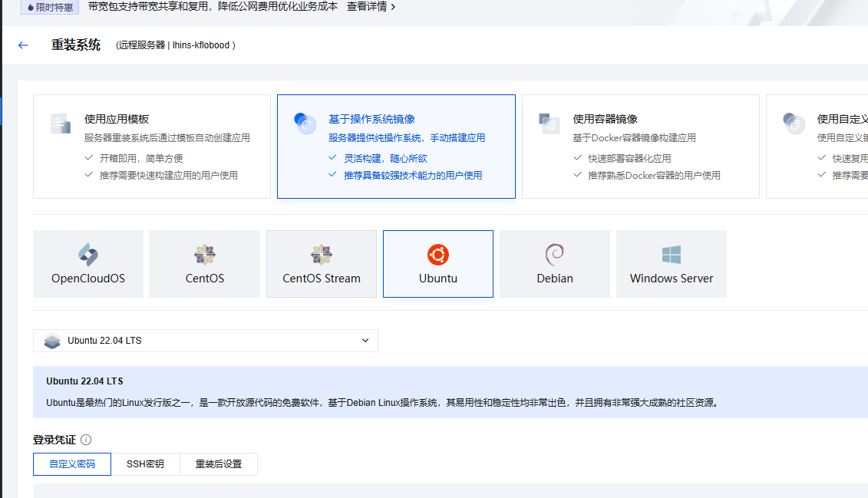
Task: Click the 登录凭证 label
Action: 54,440
